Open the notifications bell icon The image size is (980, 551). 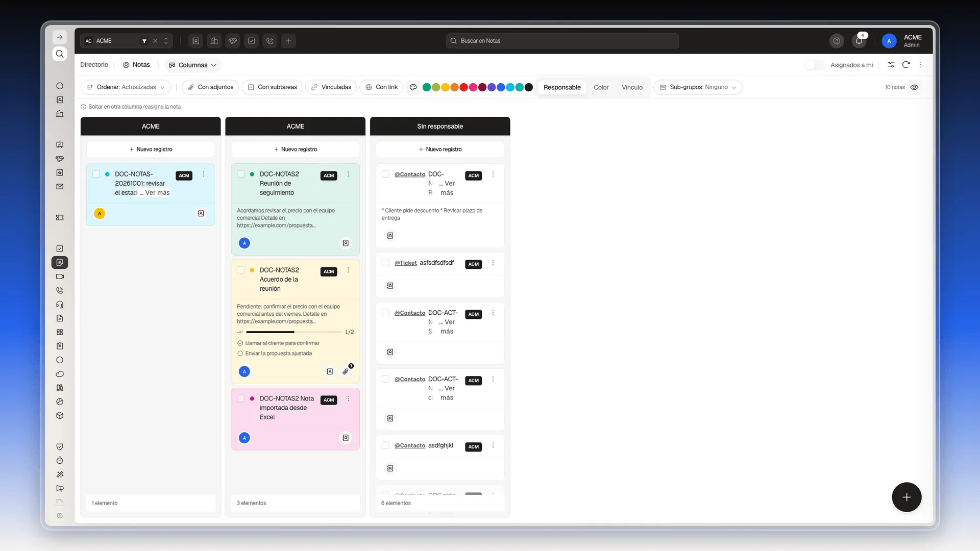pos(859,41)
